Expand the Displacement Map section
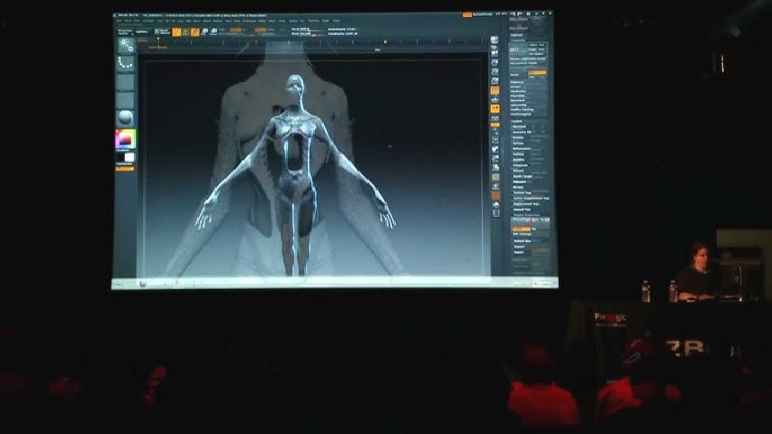 [527, 202]
